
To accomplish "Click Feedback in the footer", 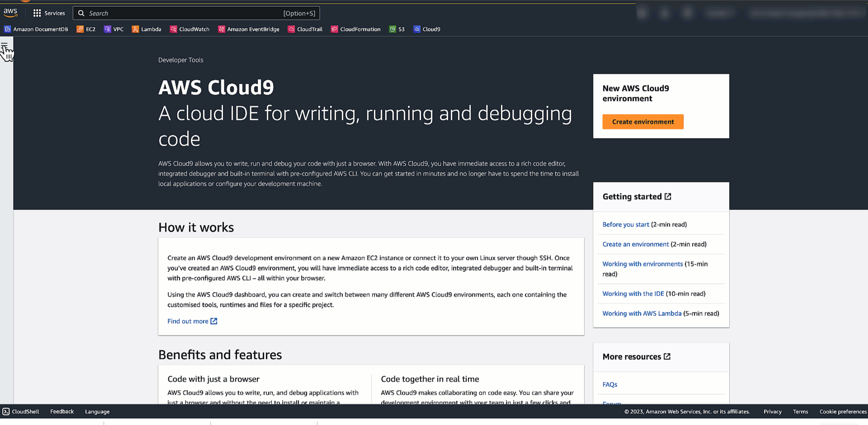I will 62,411.
